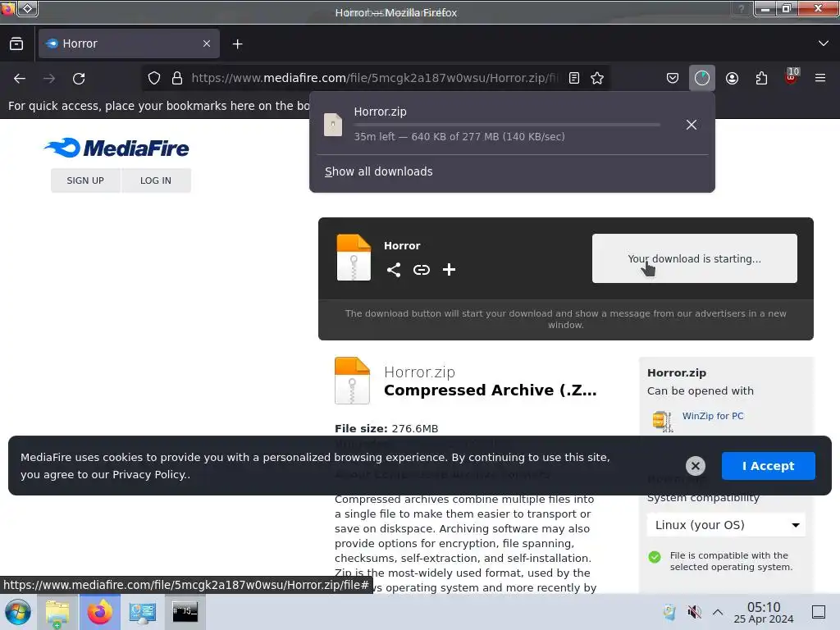
Task: Share the Horror file
Action: tap(394, 269)
